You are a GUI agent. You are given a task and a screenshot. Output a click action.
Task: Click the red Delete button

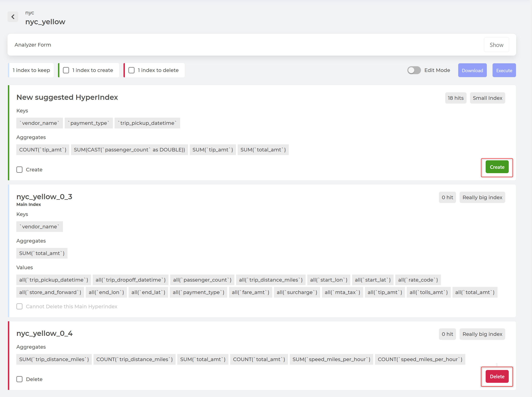[497, 376]
